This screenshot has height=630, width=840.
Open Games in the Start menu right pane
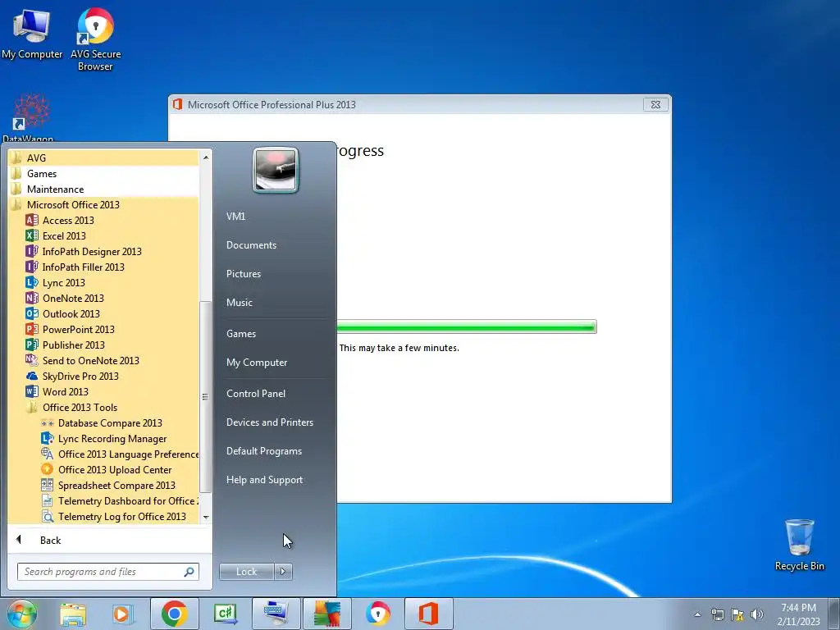point(241,334)
